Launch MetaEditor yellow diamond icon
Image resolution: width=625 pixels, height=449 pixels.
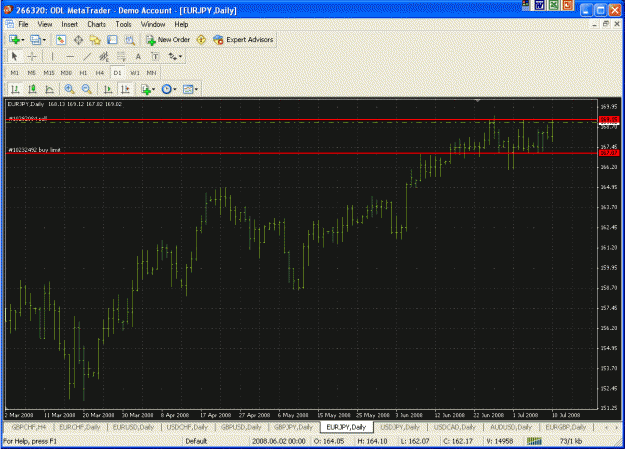[201, 39]
